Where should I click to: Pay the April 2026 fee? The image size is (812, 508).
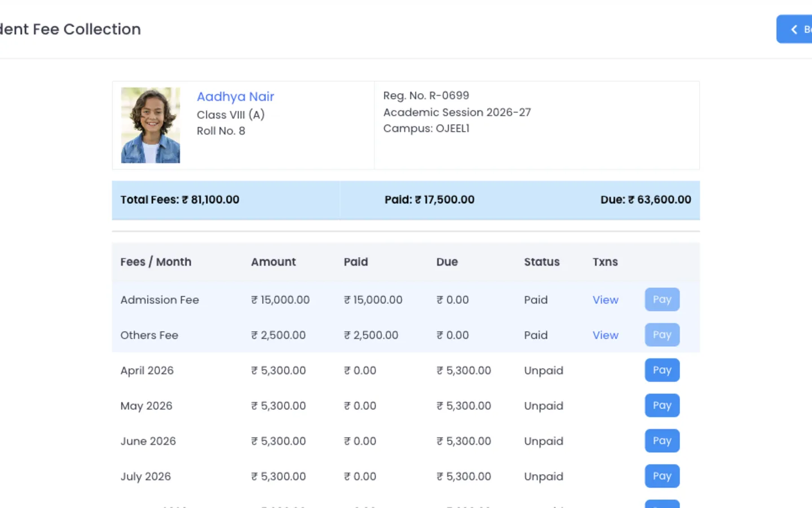662,370
